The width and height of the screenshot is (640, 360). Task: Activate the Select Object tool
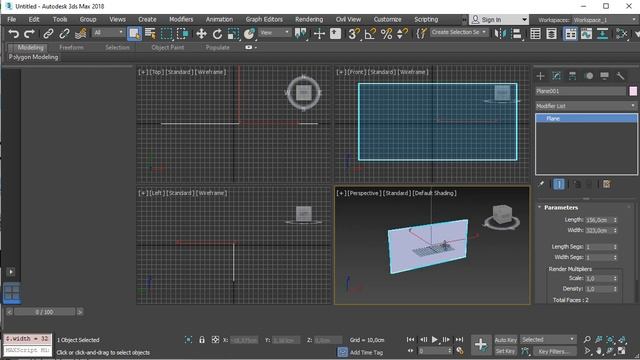134,33
